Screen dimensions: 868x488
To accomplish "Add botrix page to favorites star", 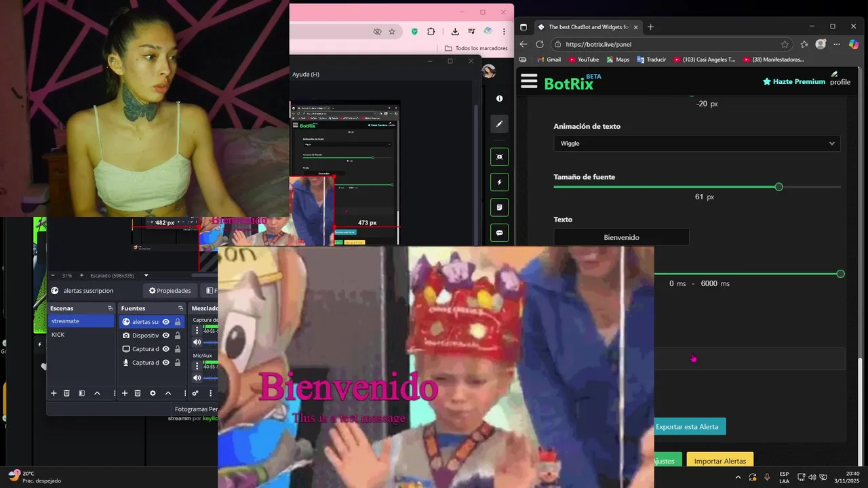I will click(785, 44).
